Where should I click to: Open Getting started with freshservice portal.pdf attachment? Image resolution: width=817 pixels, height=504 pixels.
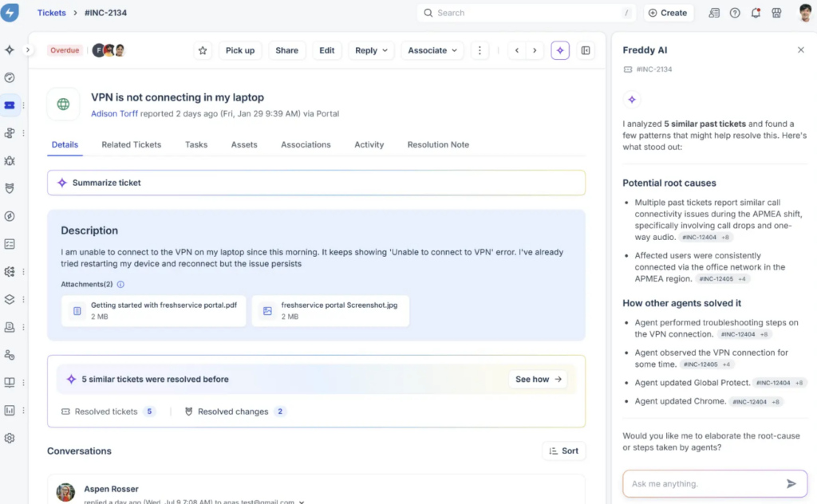[154, 311]
